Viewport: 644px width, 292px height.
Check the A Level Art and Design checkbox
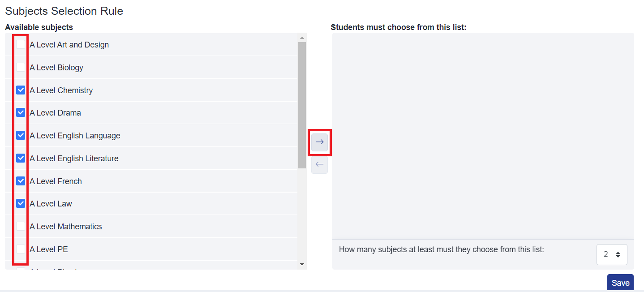tap(20, 44)
